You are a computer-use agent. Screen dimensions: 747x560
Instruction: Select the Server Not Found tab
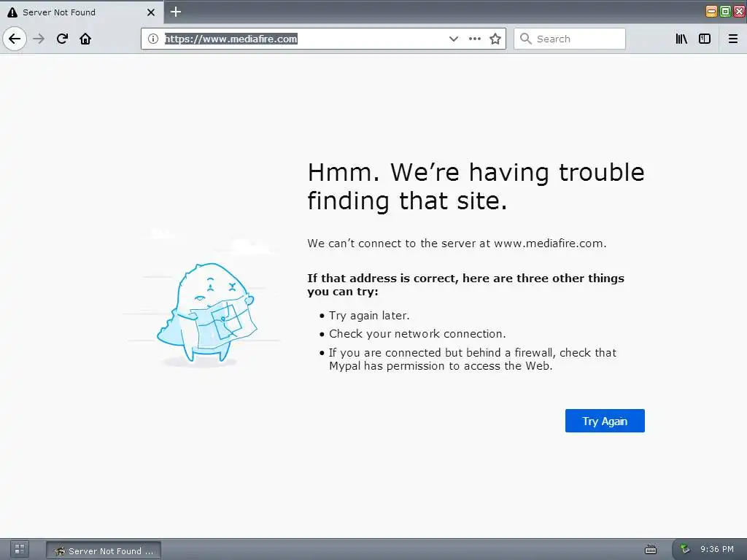(x=82, y=12)
